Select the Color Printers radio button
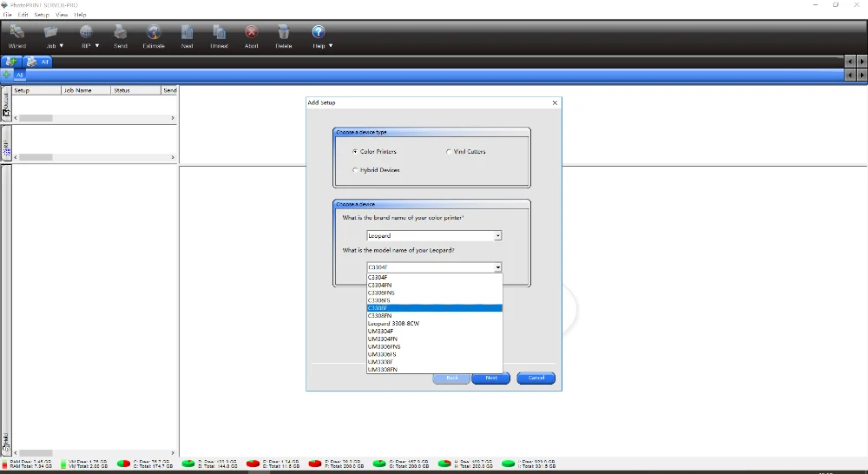 pyautogui.click(x=355, y=152)
